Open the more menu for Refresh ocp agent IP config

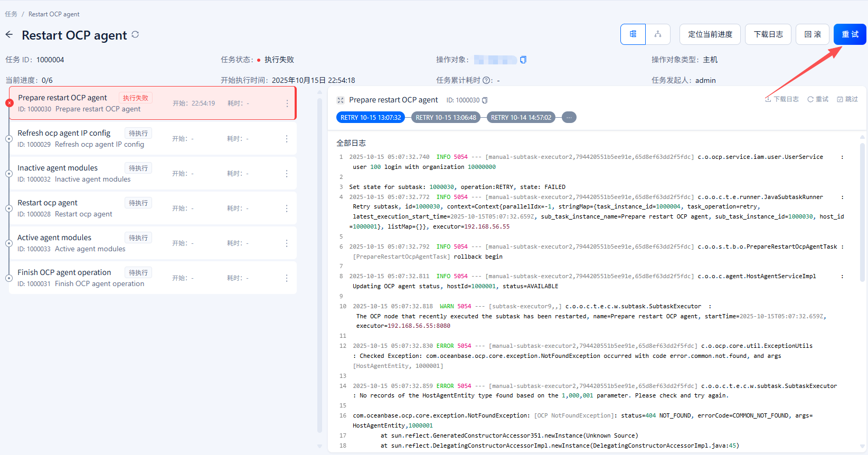[287, 139]
